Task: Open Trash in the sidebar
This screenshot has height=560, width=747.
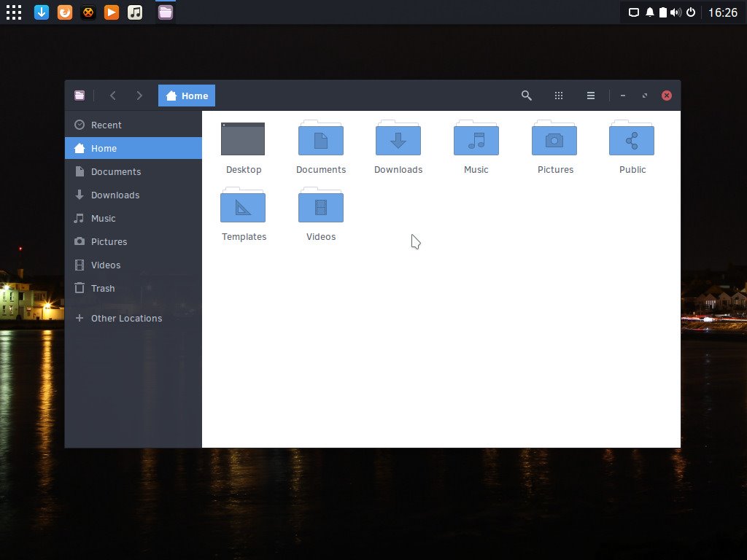Action: click(x=102, y=288)
